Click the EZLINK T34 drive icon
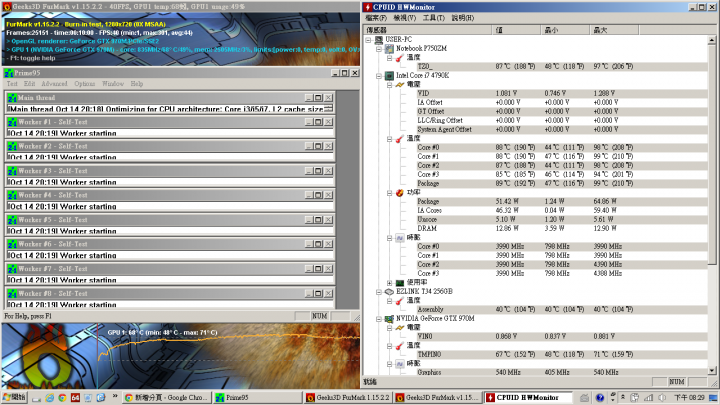The height and width of the screenshot is (405, 720). tap(389, 292)
